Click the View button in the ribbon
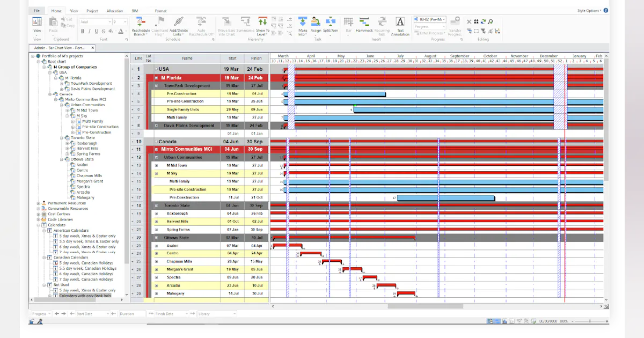Image resolution: width=644 pixels, height=338 pixels. pyautogui.click(x=37, y=25)
